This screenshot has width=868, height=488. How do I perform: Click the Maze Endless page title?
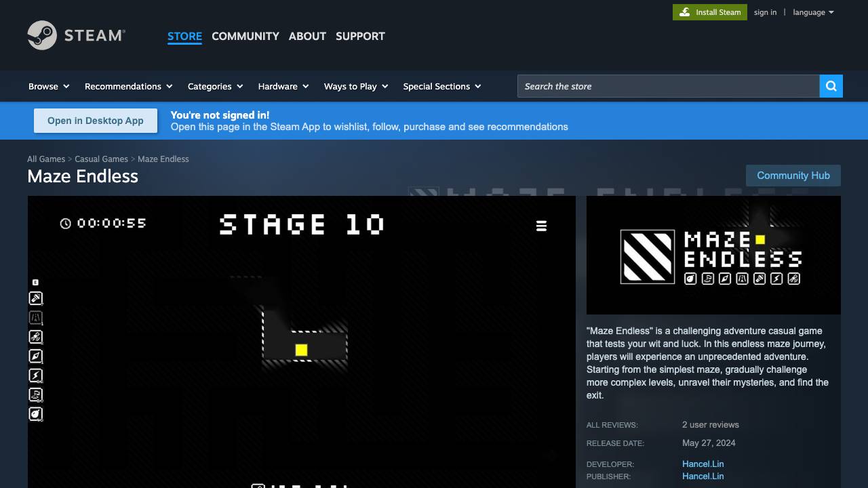coord(83,176)
